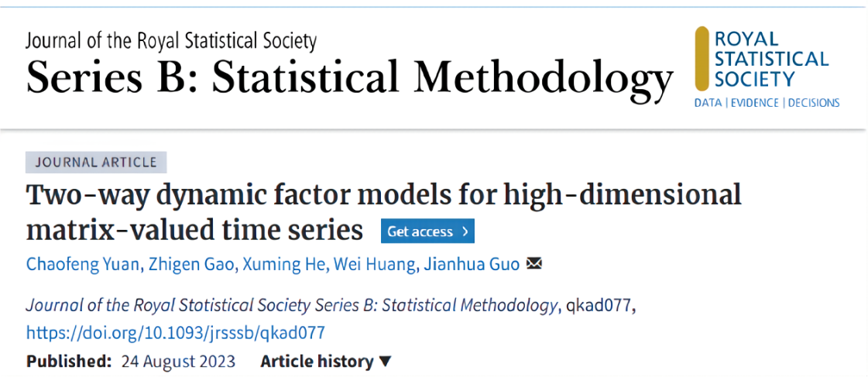Click the italic journal citation name
The width and height of the screenshot is (868, 377).
pos(291,306)
